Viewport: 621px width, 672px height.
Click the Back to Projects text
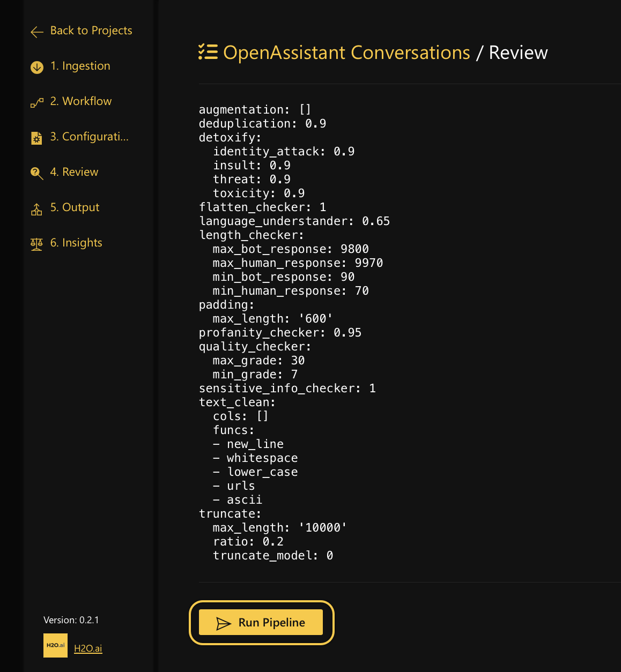[91, 31]
